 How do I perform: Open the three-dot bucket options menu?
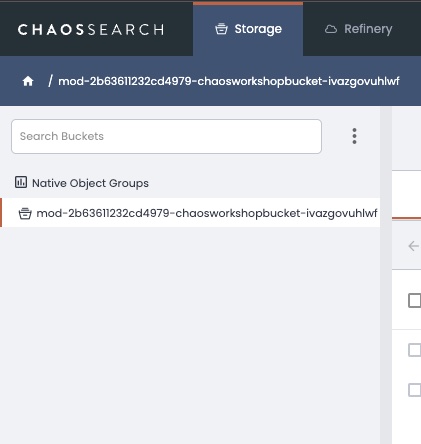point(354,136)
